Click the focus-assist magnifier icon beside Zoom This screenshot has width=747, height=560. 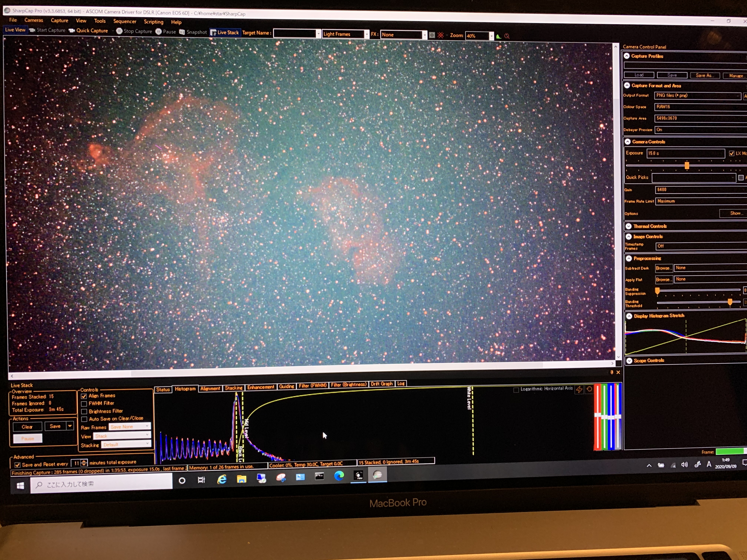coord(507,36)
